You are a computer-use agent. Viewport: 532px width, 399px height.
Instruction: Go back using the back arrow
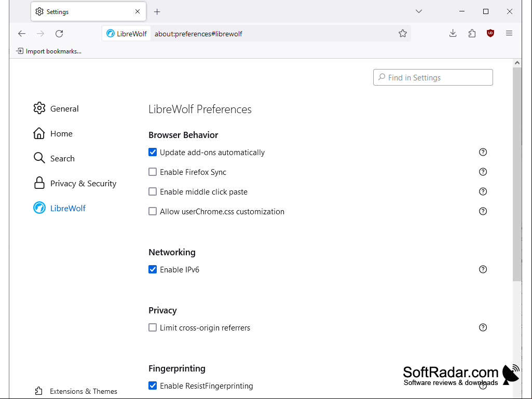(22, 34)
